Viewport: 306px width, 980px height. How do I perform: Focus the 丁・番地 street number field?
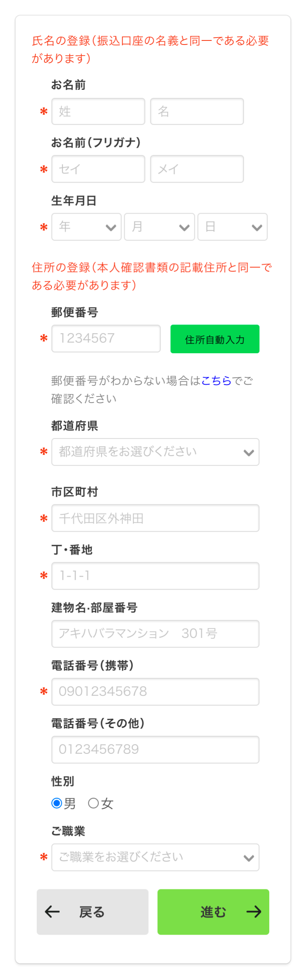pyautogui.click(x=155, y=576)
